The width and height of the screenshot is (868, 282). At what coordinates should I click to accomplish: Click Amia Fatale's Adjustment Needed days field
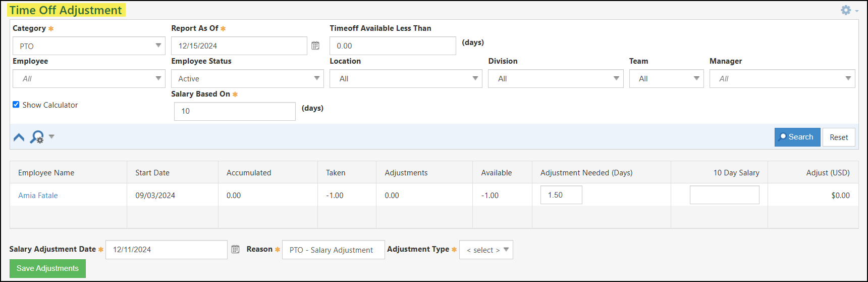click(561, 195)
